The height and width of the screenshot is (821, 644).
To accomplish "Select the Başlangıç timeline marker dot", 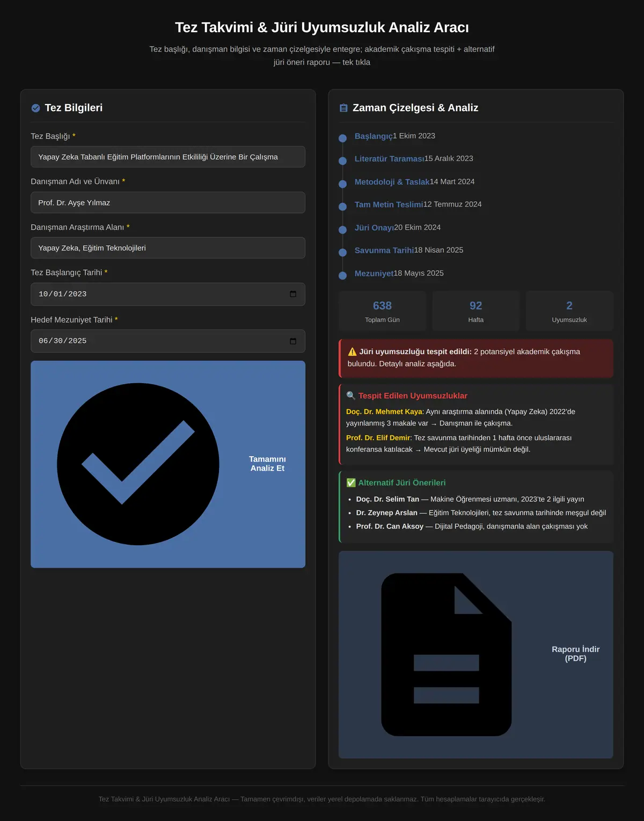I will (343, 138).
